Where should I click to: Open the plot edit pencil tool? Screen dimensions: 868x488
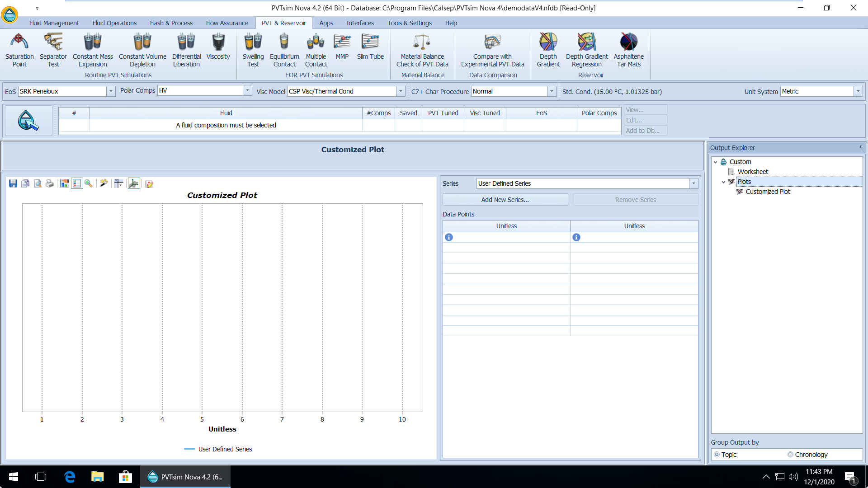point(149,183)
